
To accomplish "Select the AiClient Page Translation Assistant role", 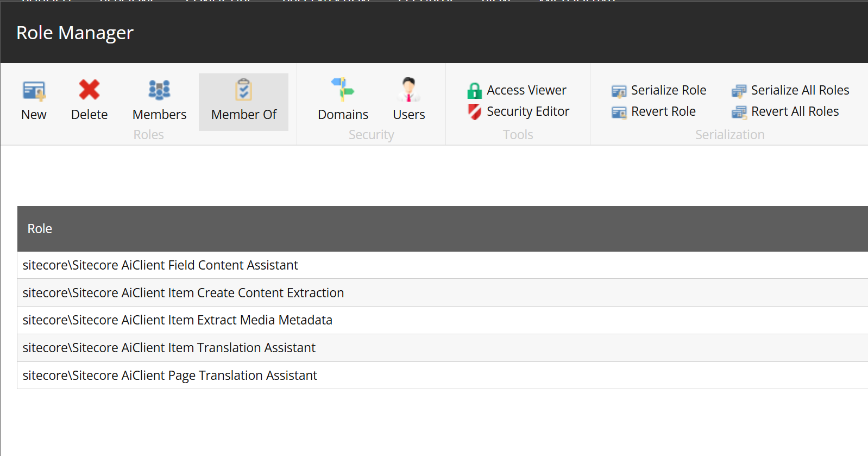I will pos(169,376).
